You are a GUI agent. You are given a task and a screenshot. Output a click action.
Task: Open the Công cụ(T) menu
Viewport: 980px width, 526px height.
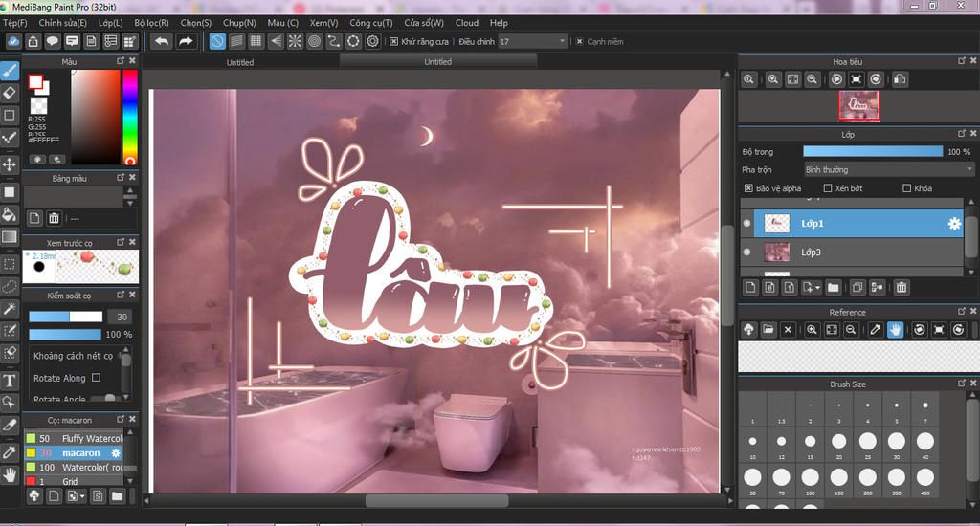(x=370, y=23)
